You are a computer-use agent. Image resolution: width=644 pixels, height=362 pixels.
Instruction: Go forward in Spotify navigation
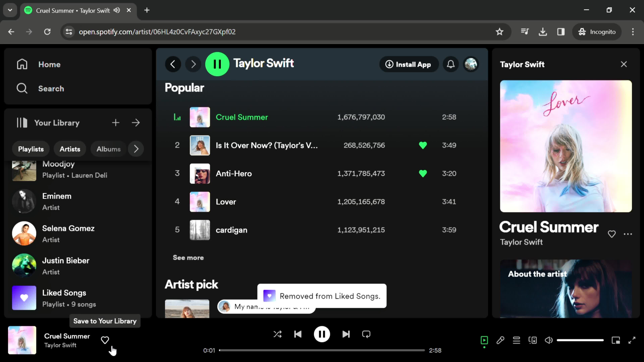(193, 64)
